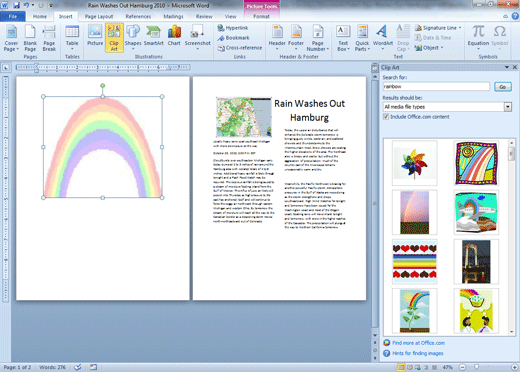Insert an Equation

478,38
